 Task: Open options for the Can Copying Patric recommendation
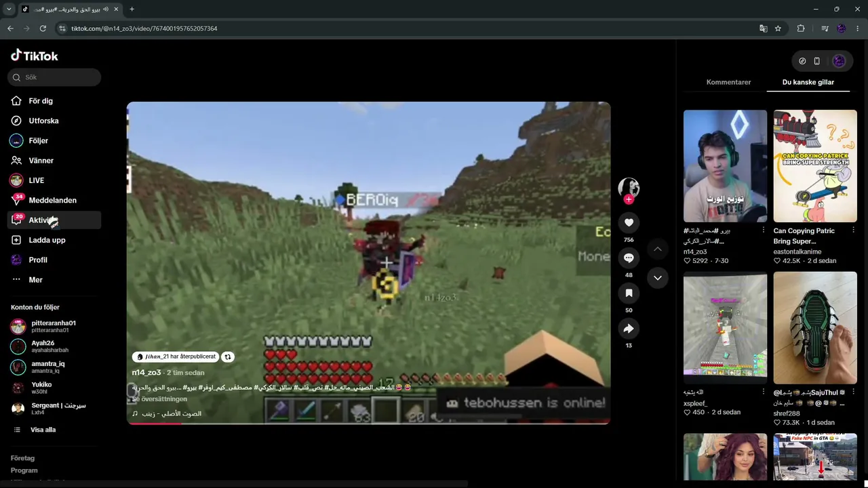(x=853, y=230)
